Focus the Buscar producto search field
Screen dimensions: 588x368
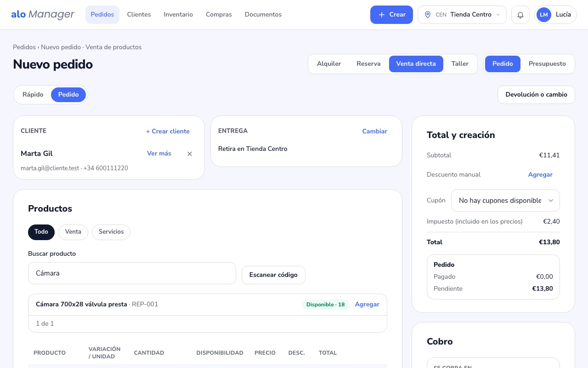132,273
